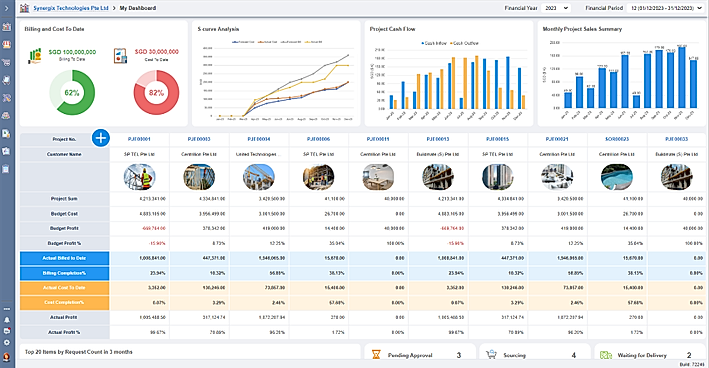Click the PJT00004 crane photo thumbnail
Screen dimensions: 709x368
pos(259,177)
